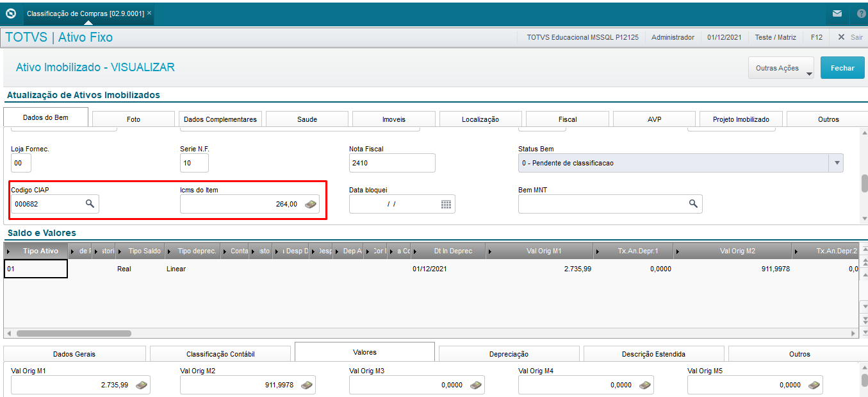Open the Dados Complementares tab
Image resolution: width=868 pixels, height=397 pixels.
(220, 119)
